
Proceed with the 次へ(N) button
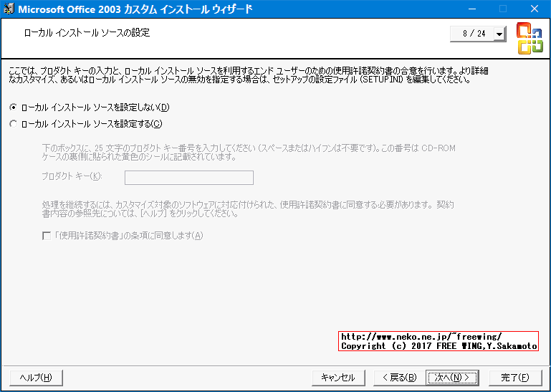click(452, 378)
